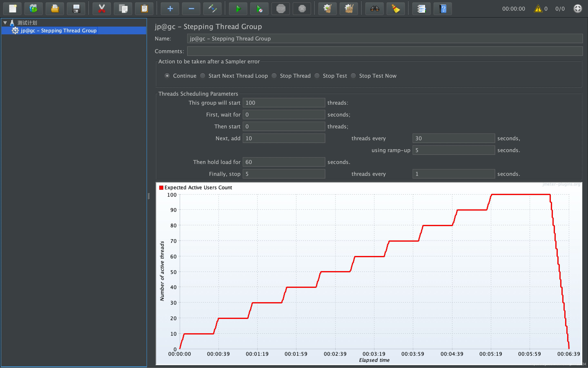Click the 'This group will start' threads field
This screenshot has height=368, width=588.
tap(284, 103)
